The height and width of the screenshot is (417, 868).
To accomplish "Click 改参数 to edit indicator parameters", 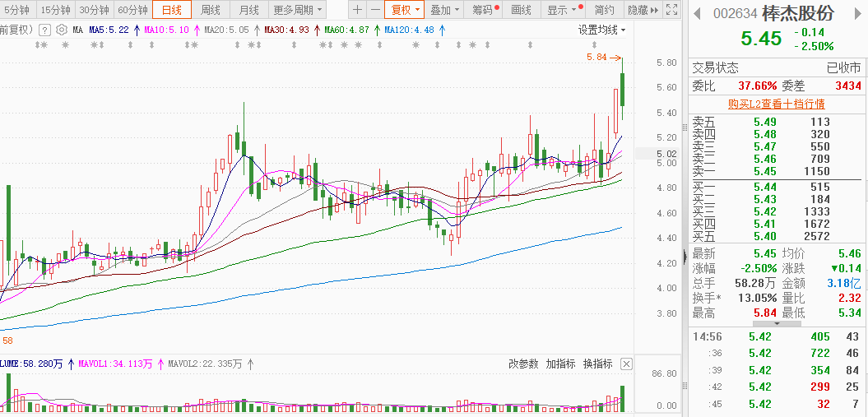I will pos(523,364).
